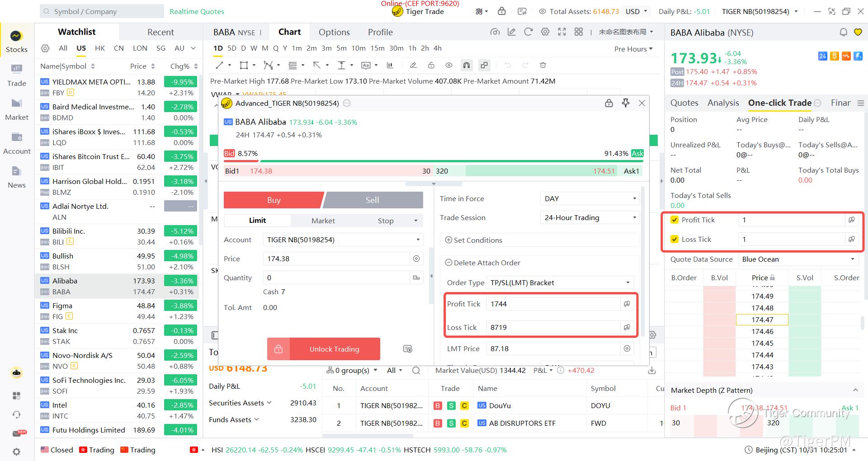Open the TIGER NB account dropdown in top bar

pyautogui.click(x=759, y=11)
